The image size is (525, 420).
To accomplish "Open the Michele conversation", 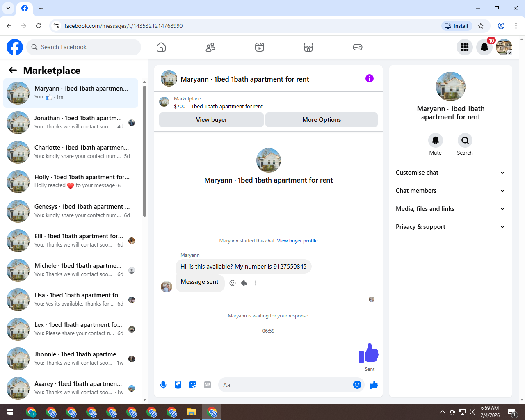I will click(x=71, y=270).
